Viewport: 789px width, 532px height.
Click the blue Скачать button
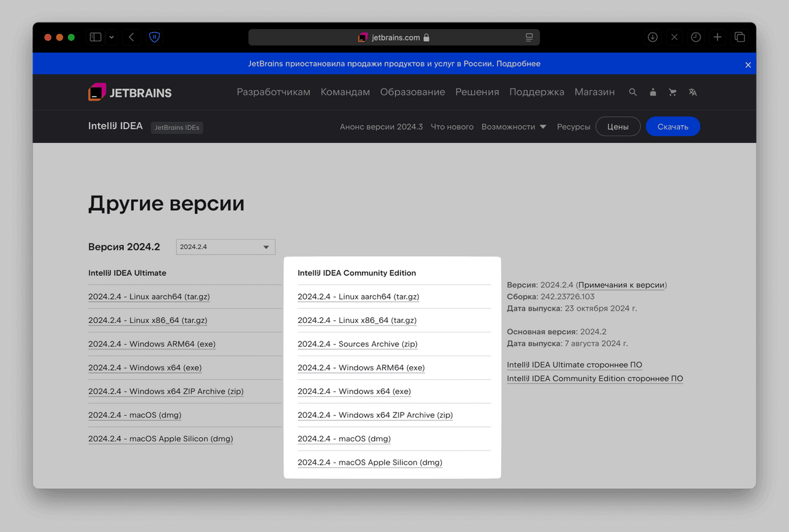click(672, 126)
